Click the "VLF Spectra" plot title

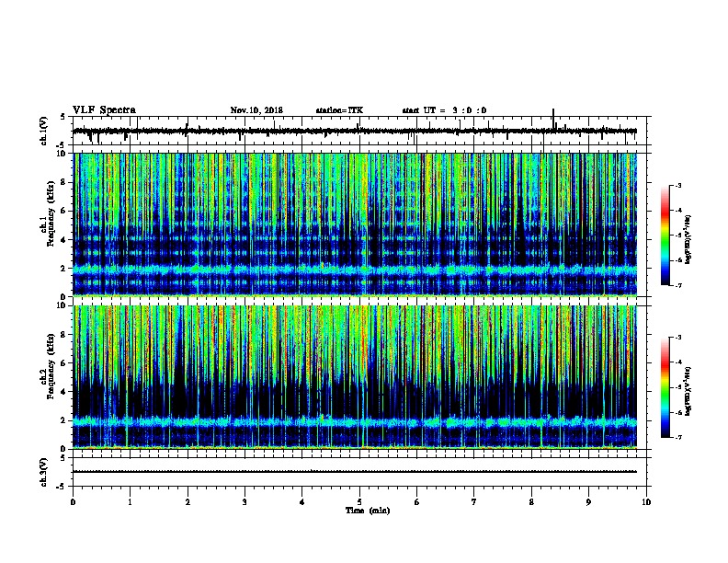tap(104, 110)
